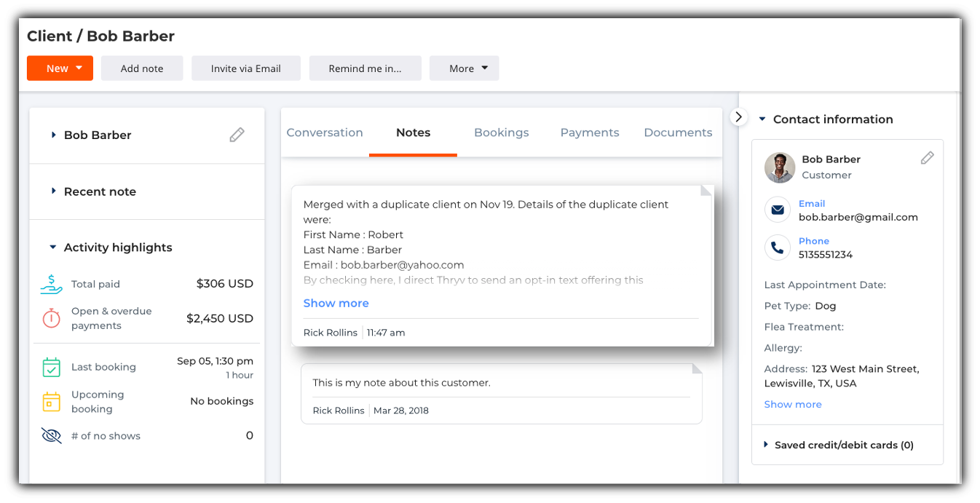Click the no shows crossed-eye icon

51,436
